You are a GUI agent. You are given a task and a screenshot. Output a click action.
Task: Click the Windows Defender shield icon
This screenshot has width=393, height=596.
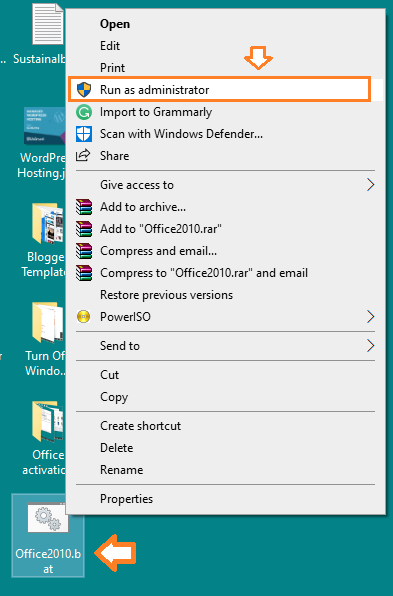coord(84,134)
